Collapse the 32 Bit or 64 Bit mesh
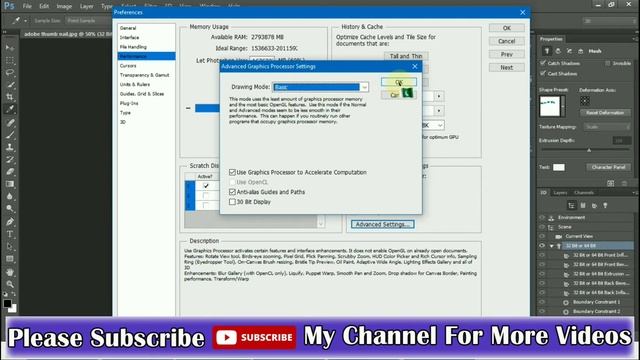This screenshot has height=360, width=640. pos(551,246)
